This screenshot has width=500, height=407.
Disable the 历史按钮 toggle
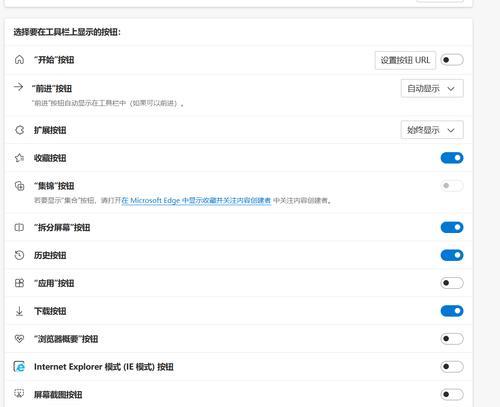coord(452,255)
